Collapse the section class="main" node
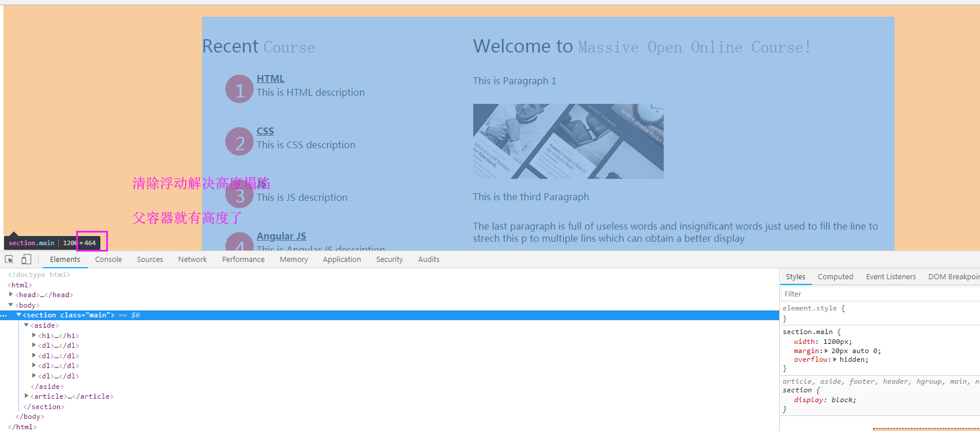The height and width of the screenshot is (431, 980). coord(18,315)
